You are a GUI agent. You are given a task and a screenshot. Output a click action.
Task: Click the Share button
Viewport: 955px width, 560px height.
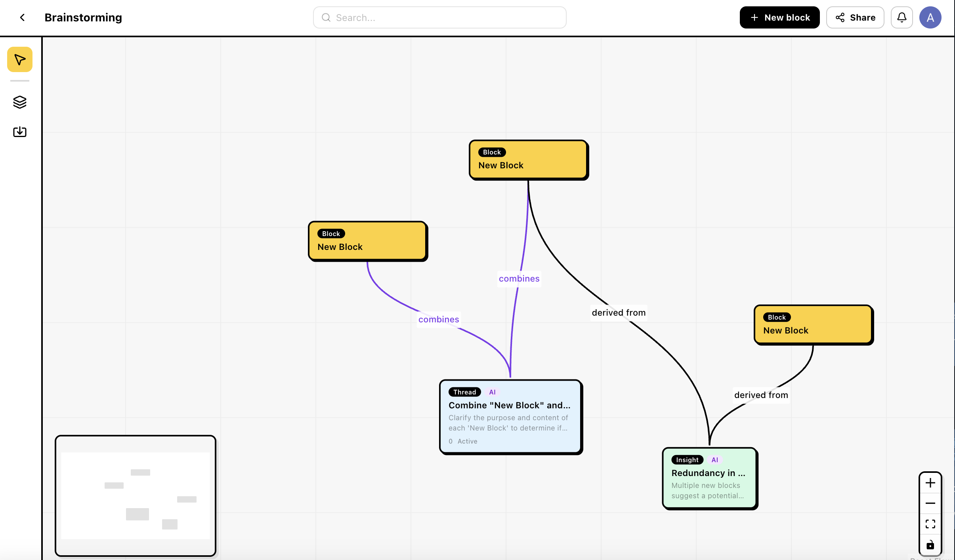coord(855,17)
